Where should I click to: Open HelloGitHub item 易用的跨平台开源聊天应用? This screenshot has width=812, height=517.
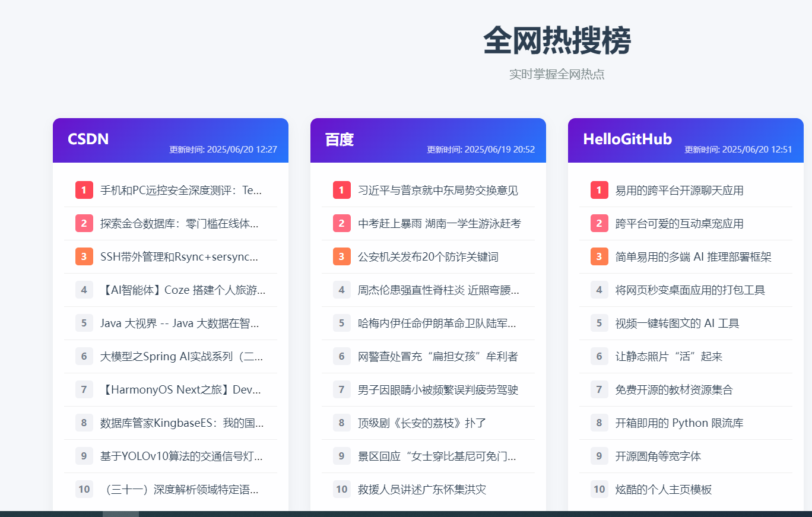pyautogui.click(x=680, y=190)
